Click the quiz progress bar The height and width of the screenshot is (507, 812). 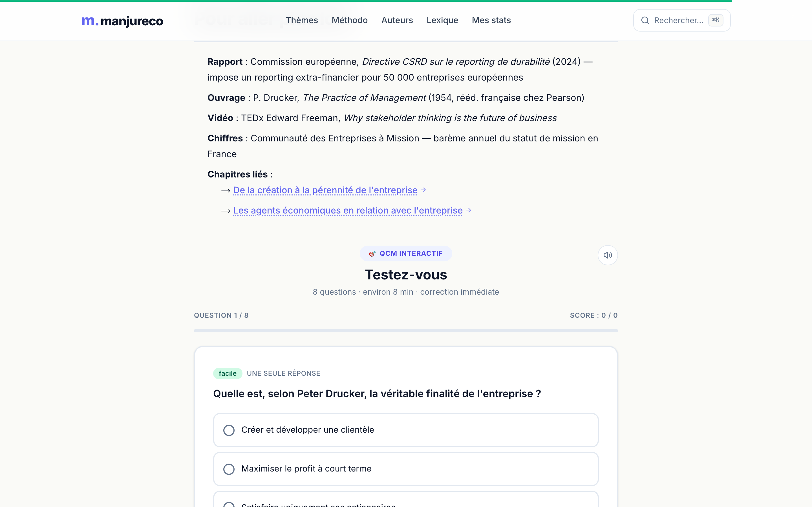point(406,331)
